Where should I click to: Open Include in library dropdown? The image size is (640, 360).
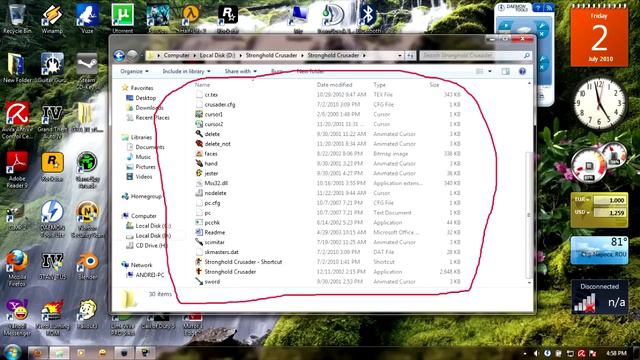tap(186, 71)
